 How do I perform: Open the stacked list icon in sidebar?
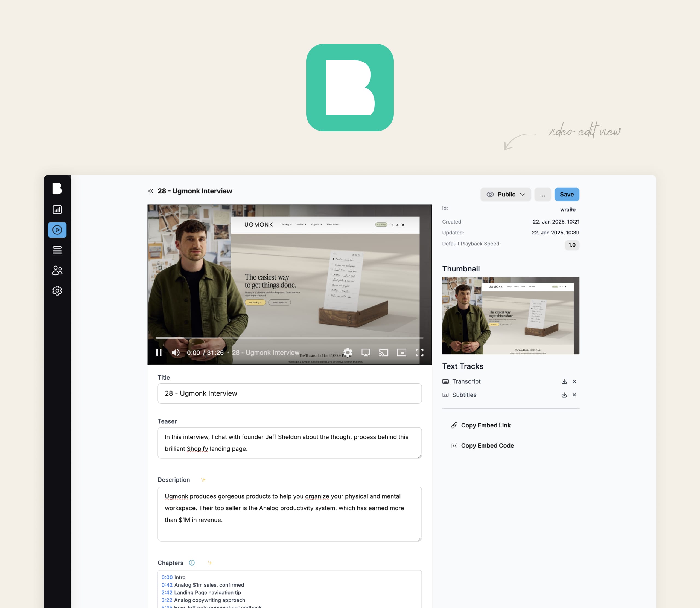[x=57, y=250]
